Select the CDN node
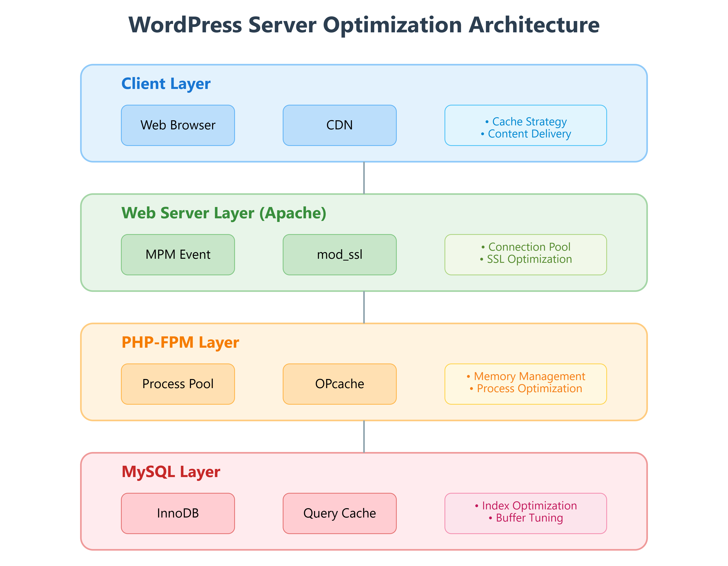 pyautogui.click(x=339, y=125)
